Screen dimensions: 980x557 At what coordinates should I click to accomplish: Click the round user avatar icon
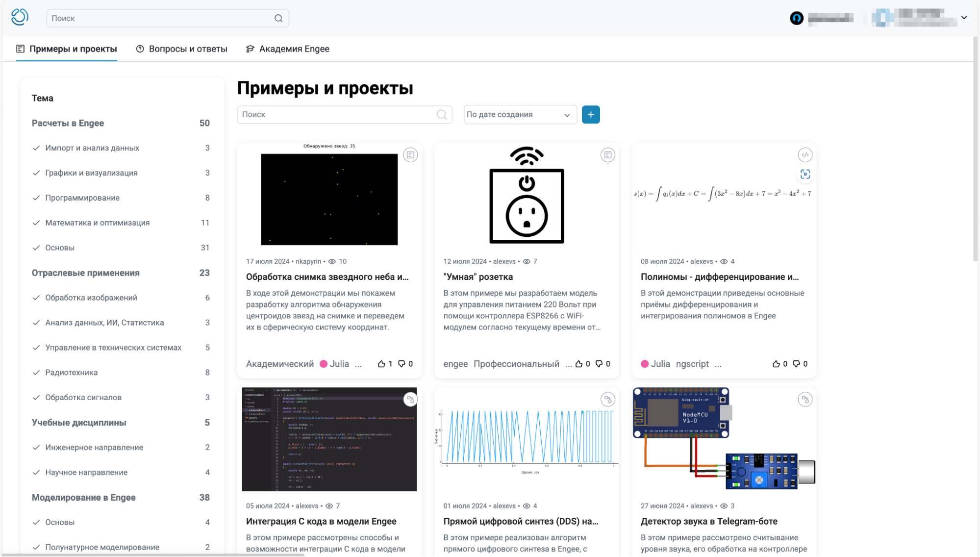coord(797,18)
